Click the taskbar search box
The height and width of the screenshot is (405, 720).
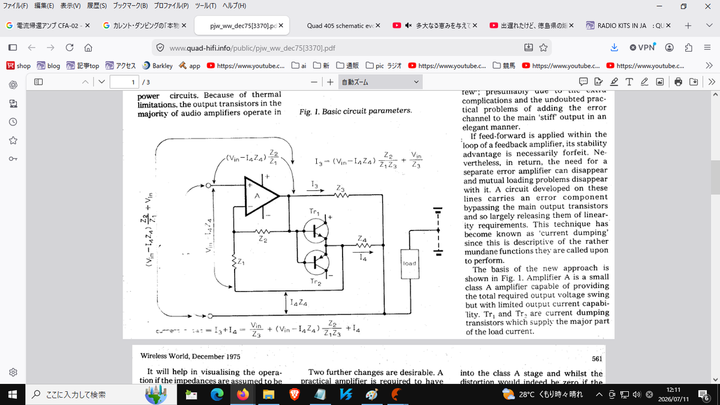[101, 394]
